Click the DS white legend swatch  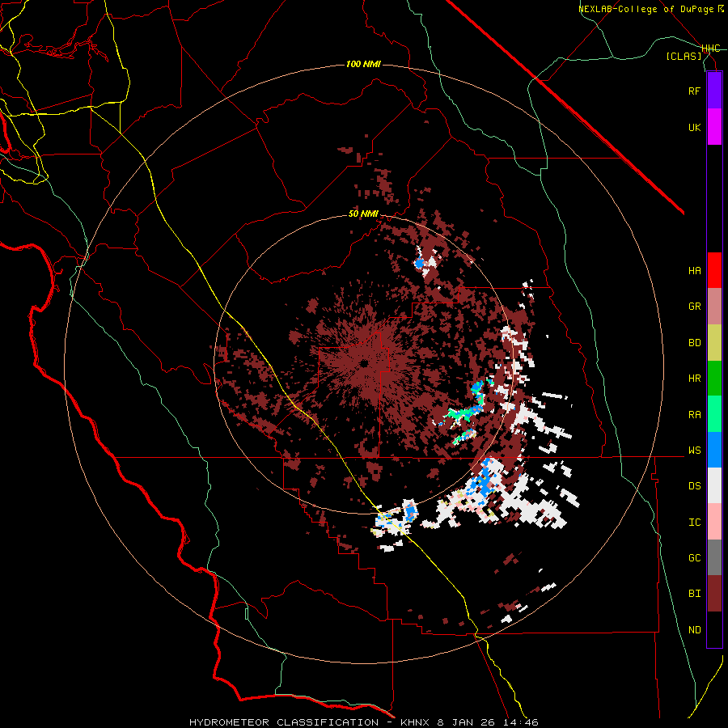click(714, 485)
